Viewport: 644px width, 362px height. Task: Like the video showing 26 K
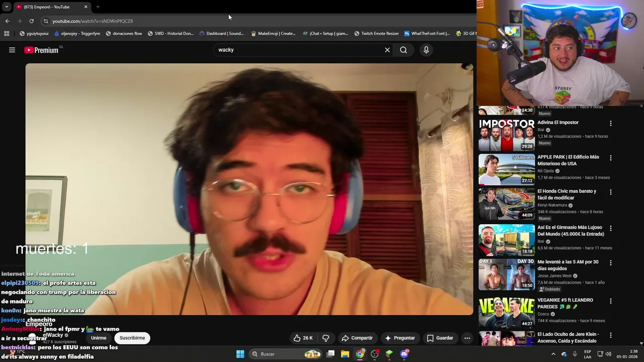click(x=303, y=338)
